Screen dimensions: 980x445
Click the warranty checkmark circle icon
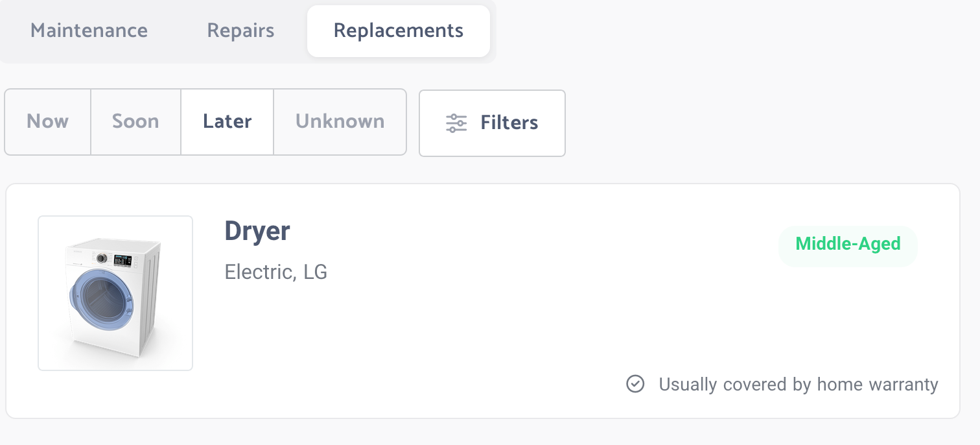tap(635, 384)
